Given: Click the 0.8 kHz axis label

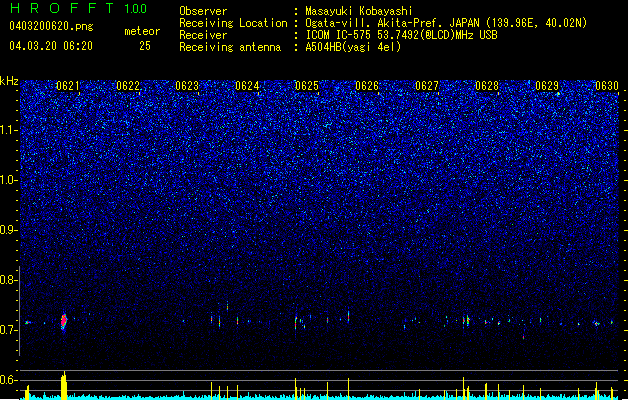Looking at the screenshot, I should (x=7, y=280).
